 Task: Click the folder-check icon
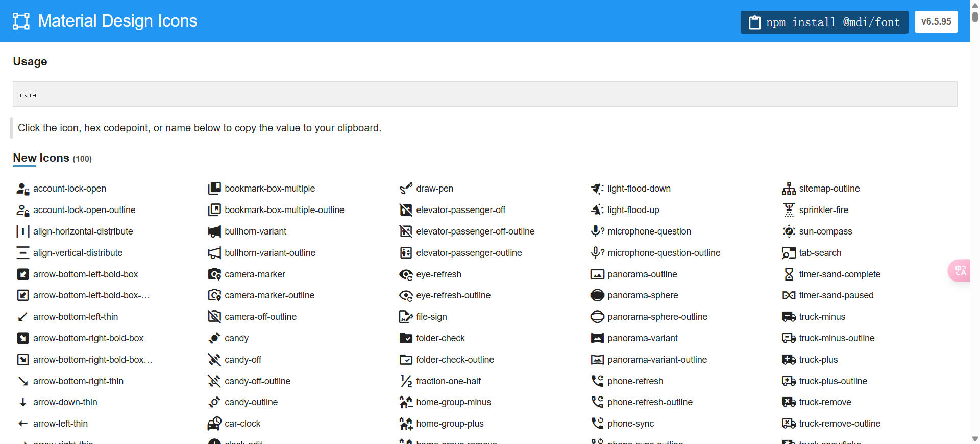coord(406,338)
